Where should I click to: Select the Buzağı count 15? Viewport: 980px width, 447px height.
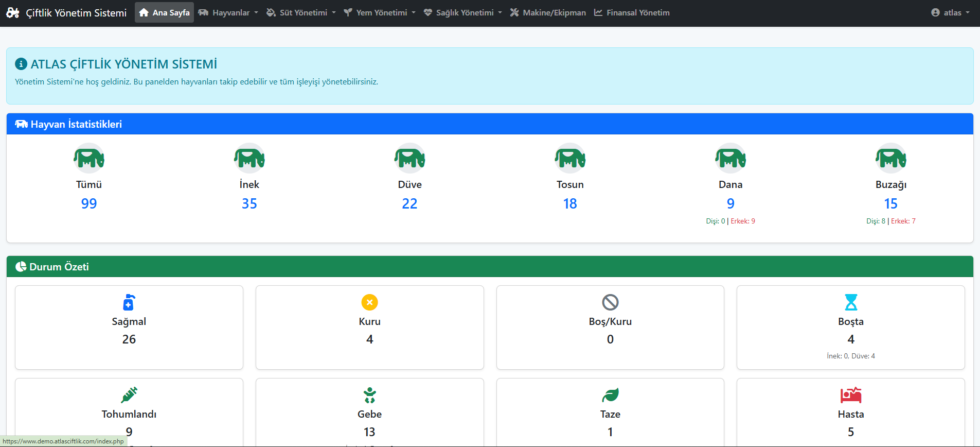pyautogui.click(x=891, y=203)
